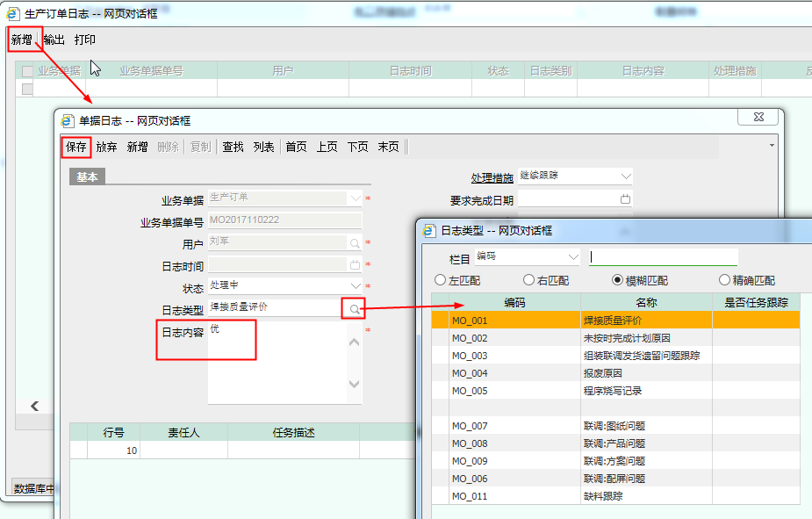This screenshot has width=812, height=519.
Task: Click the 日志时间 calendar icon
Action: click(355, 265)
